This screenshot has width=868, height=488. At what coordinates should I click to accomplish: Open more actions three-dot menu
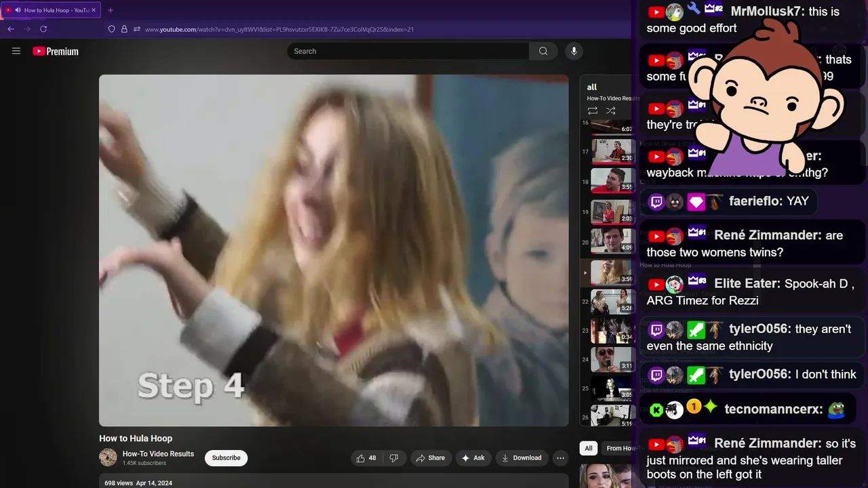560,458
